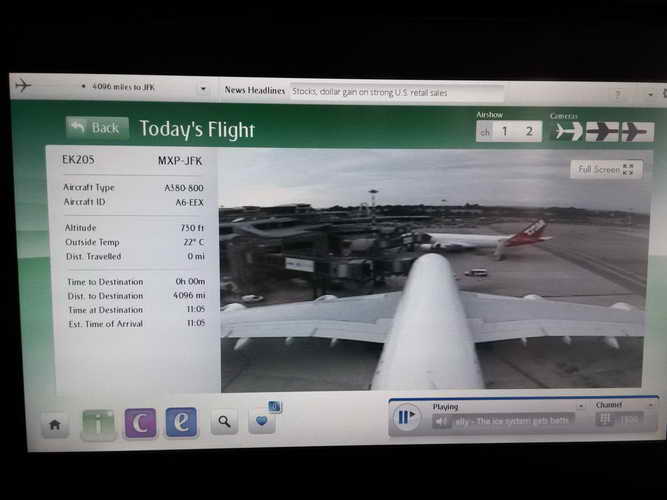
Task: Select the last dark airplane camera view
Action: tap(637, 132)
